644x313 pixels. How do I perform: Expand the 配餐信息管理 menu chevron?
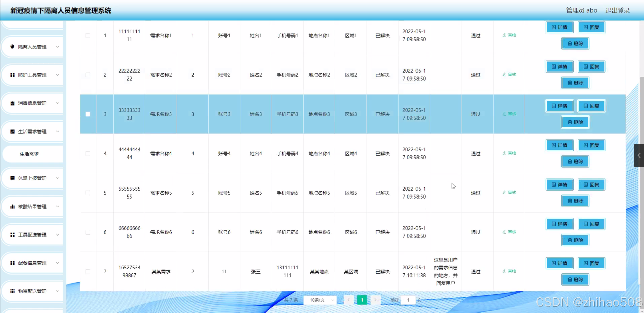(x=57, y=263)
